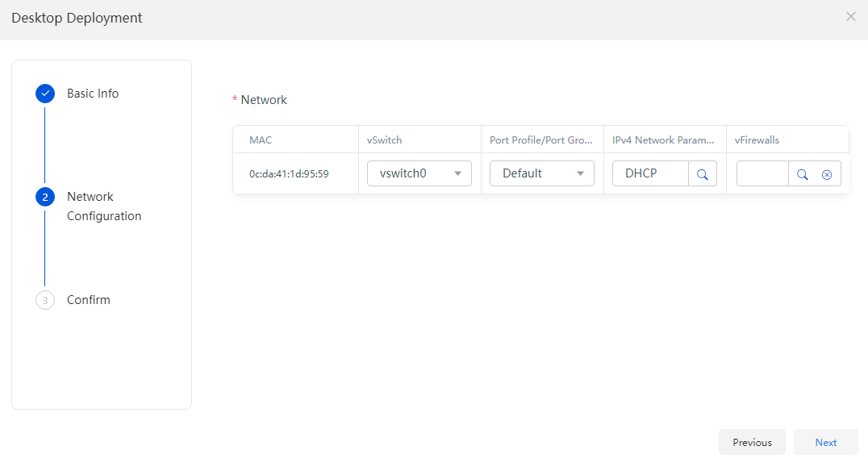The width and height of the screenshot is (868, 471).
Task: Click Port Profile/Port Group column header
Action: 540,140
